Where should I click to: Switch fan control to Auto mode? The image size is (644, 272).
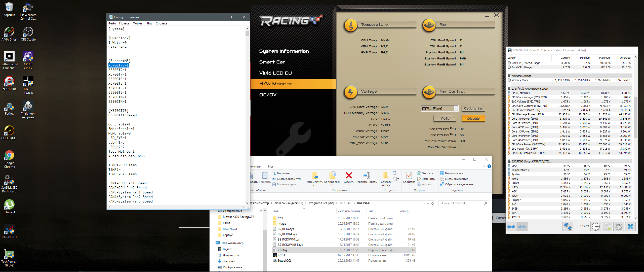click(445, 119)
